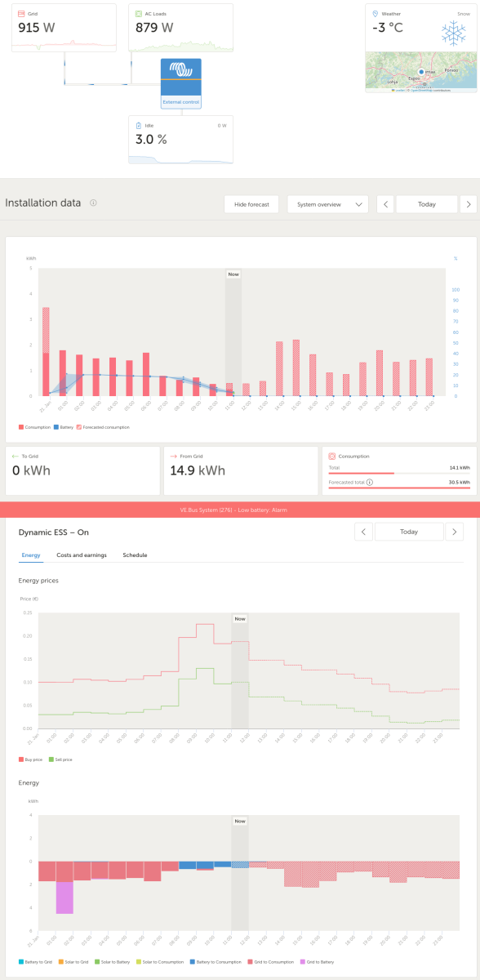Toggle the Buy price legend series
480x980 pixels.
pyautogui.click(x=31, y=759)
